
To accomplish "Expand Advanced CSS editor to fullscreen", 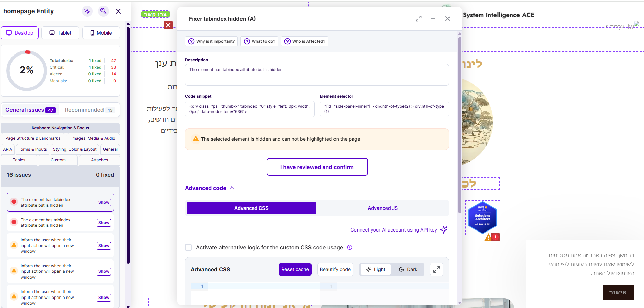I will point(437,269).
